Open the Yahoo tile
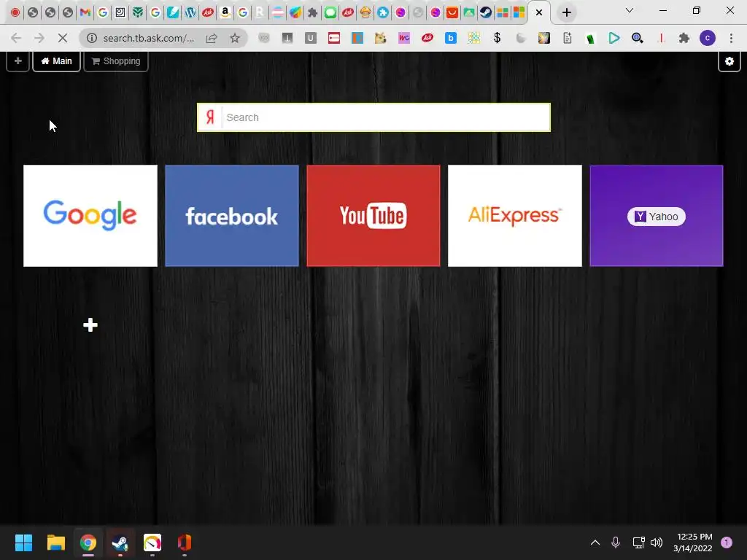This screenshot has height=560, width=747. (x=657, y=216)
